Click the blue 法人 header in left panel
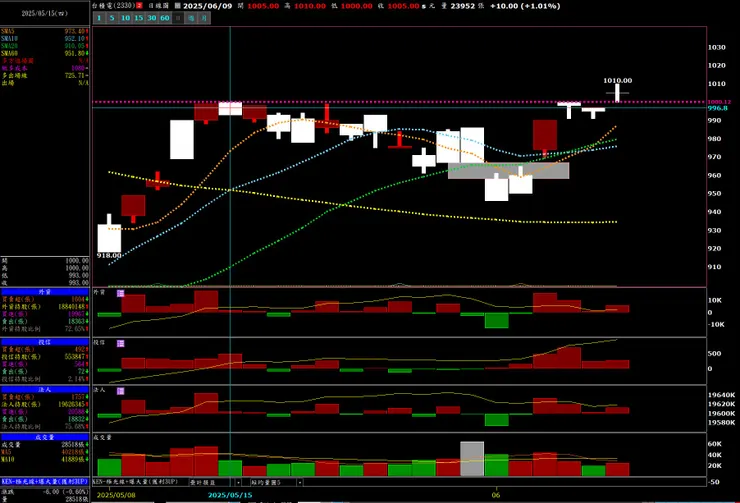 [x=45, y=390]
